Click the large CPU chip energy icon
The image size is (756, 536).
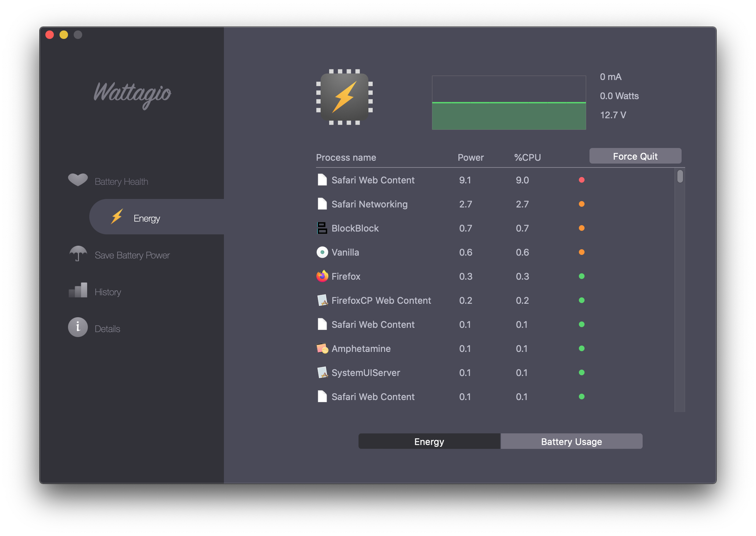coord(344,97)
